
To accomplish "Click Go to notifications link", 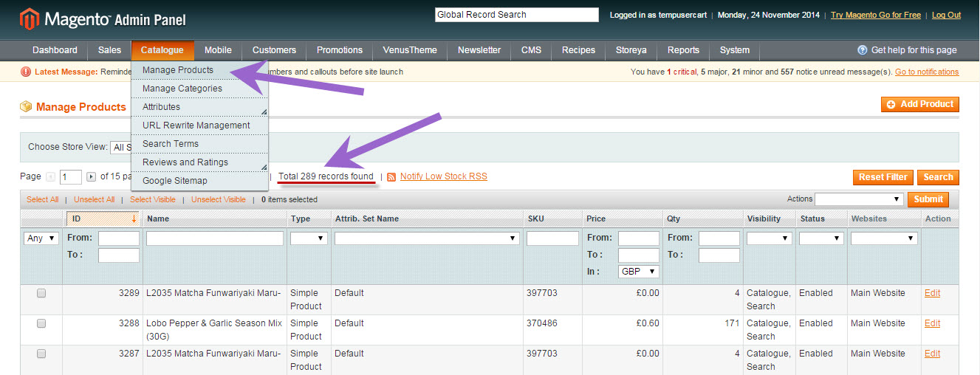I will coord(927,72).
